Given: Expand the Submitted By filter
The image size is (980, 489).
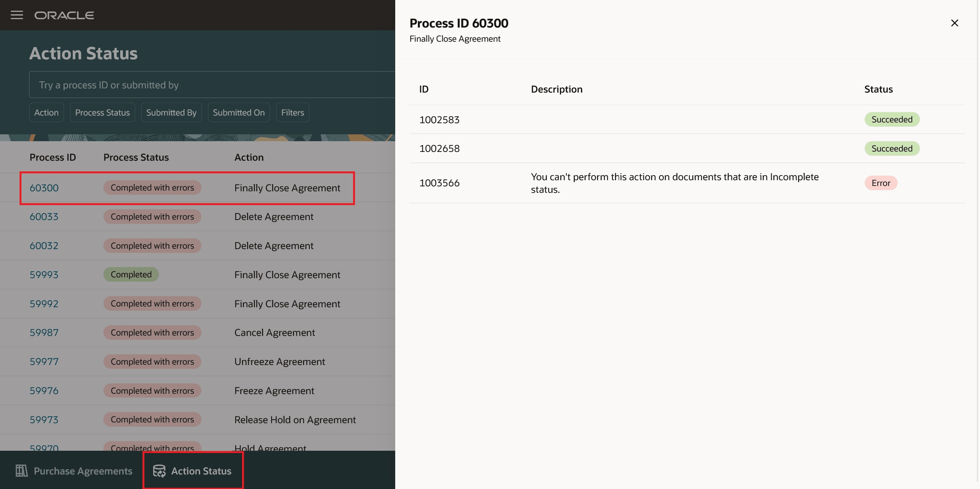Looking at the screenshot, I should (171, 112).
